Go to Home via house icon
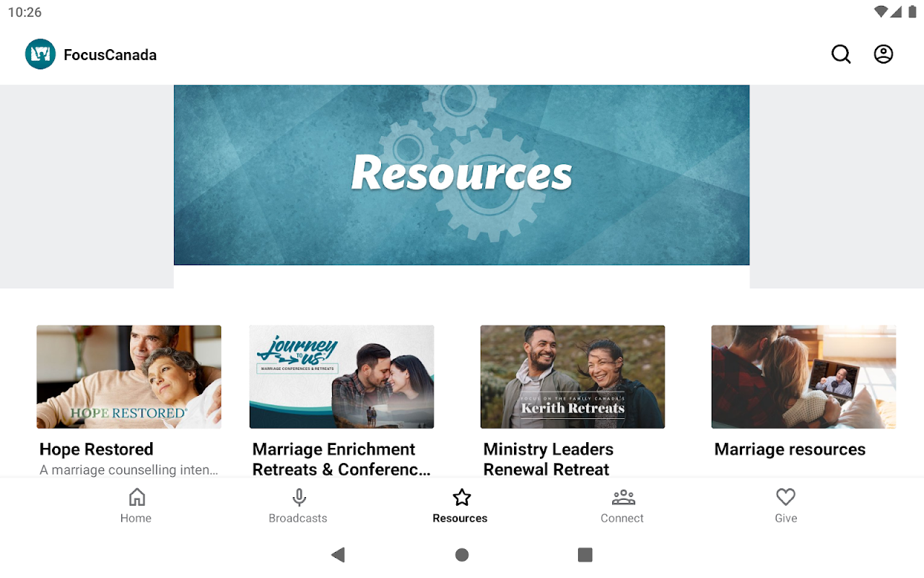924x578 pixels. pyautogui.click(x=136, y=497)
